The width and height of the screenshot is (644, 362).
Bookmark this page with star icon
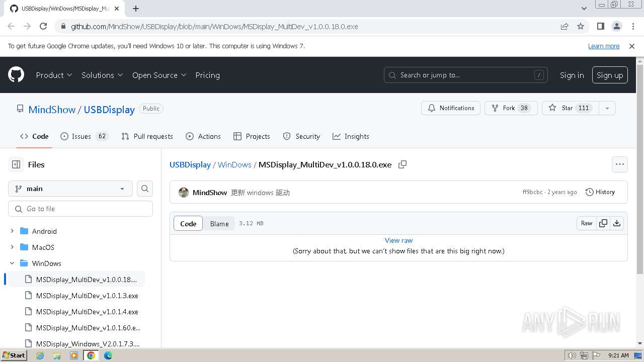[x=581, y=26]
